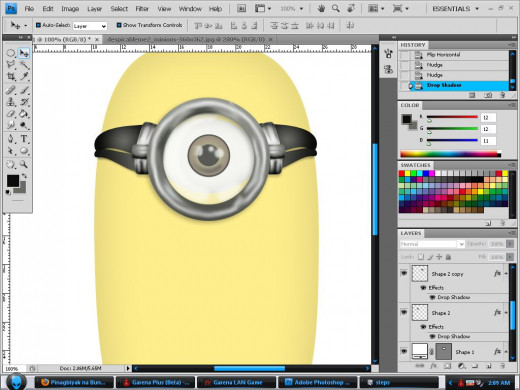Select the Pen tool
520x390 pixels.
pos(11,139)
